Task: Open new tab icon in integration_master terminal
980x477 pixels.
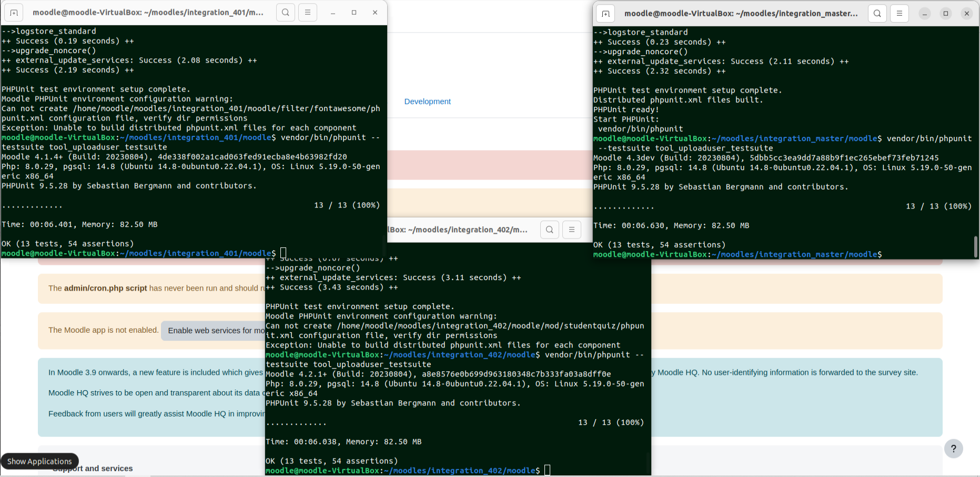Action: point(605,14)
